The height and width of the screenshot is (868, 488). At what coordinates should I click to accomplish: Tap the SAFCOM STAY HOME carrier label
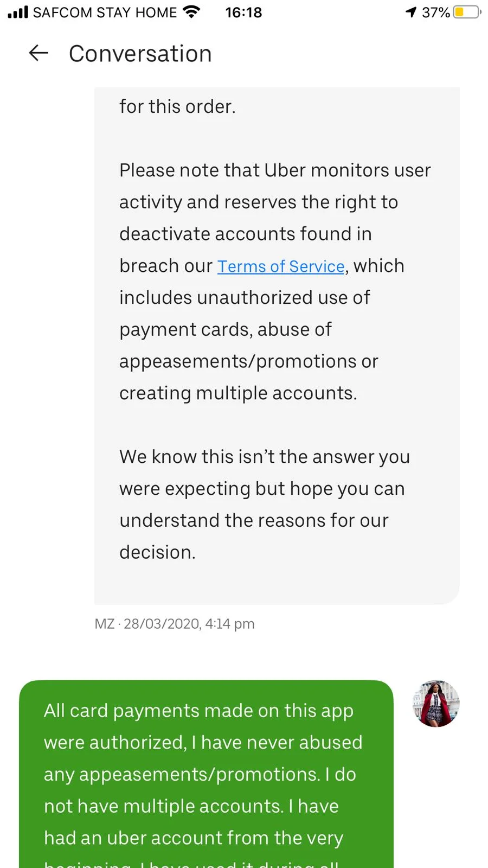click(x=105, y=12)
